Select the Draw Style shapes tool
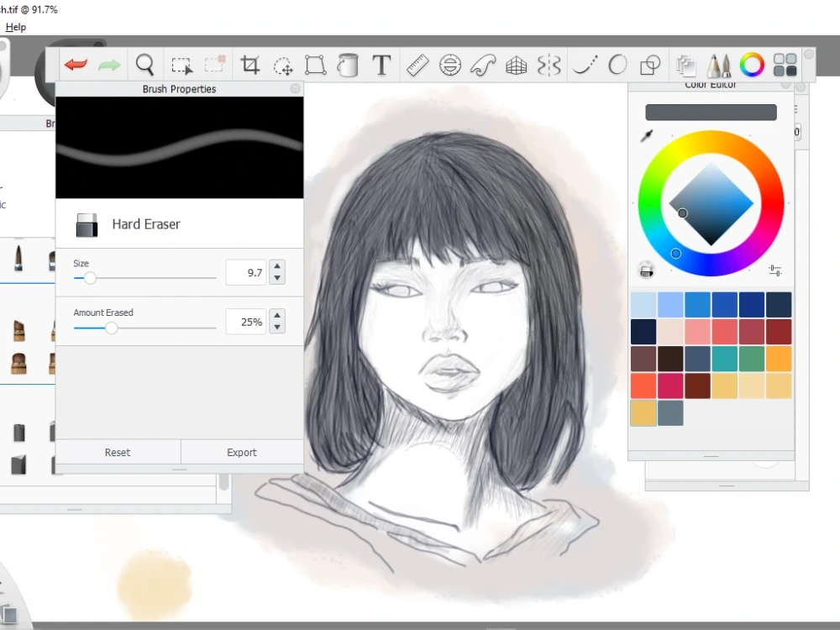 pos(650,66)
